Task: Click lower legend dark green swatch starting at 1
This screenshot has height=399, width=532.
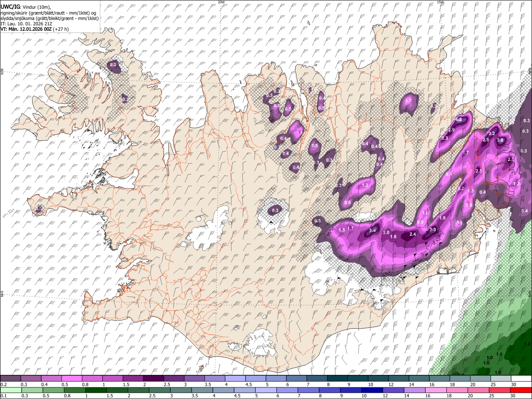Action: (x=96, y=390)
